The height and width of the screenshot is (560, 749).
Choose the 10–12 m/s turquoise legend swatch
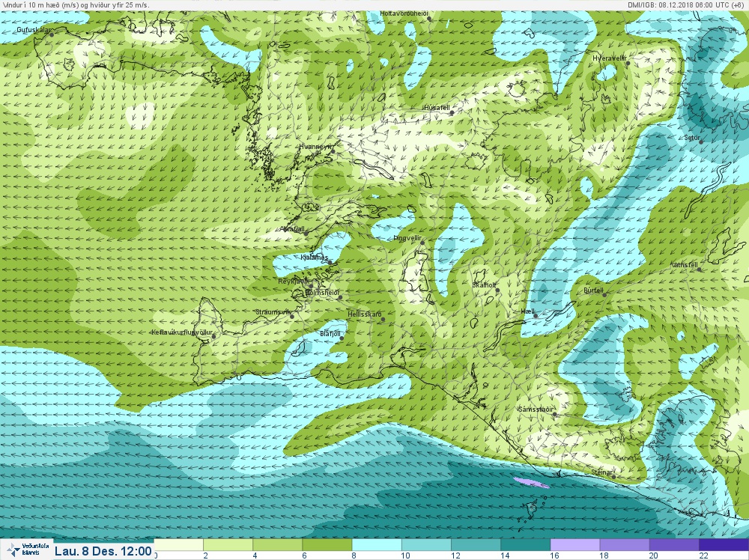427,545
